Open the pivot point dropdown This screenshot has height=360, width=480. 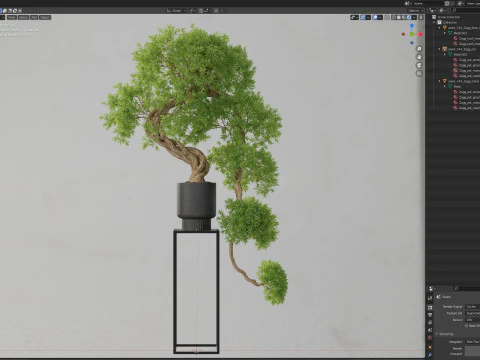coord(193,11)
